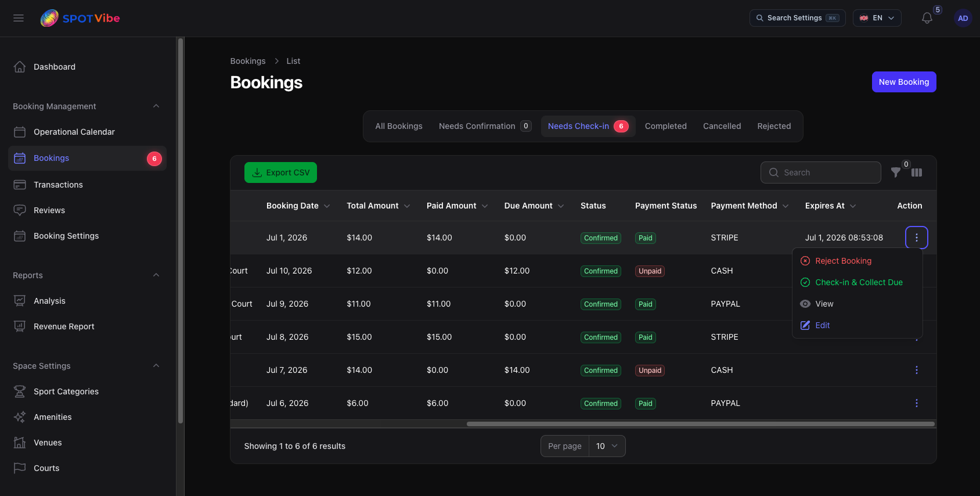The image size is (980, 496).
Task: Sort by Booking Date column
Action: [x=298, y=206]
